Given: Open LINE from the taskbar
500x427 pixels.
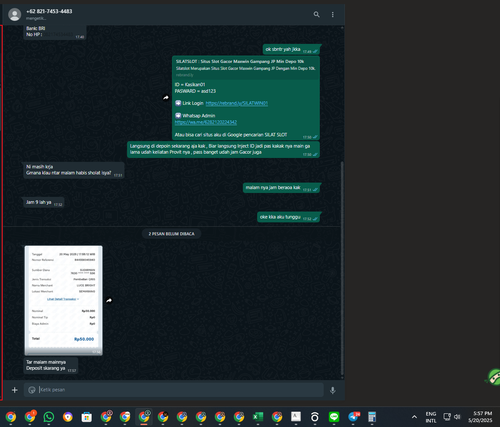Looking at the screenshot, I should tap(334, 417).
